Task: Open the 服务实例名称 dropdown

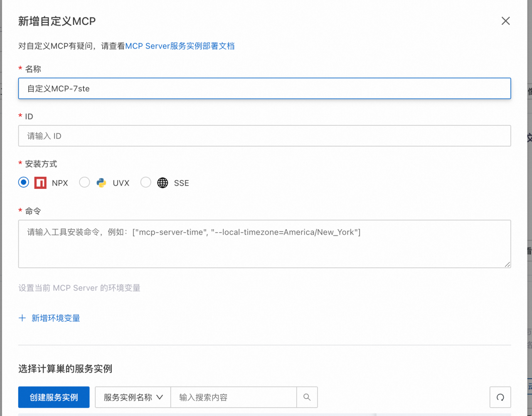Action: point(128,397)
